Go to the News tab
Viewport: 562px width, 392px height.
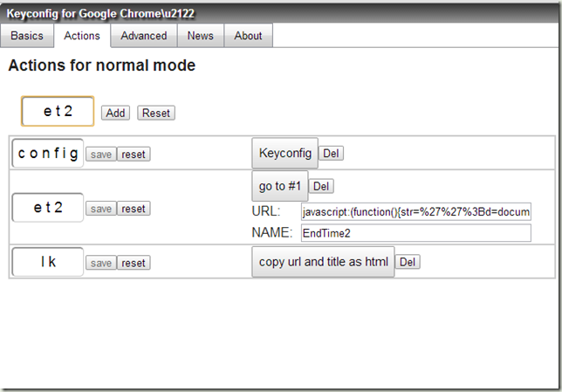201,36
